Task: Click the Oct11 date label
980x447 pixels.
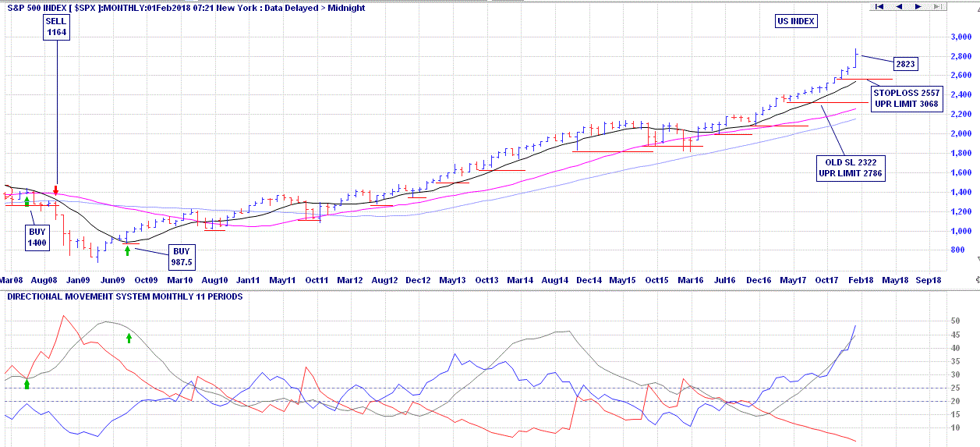Action: tap(316, 279)
